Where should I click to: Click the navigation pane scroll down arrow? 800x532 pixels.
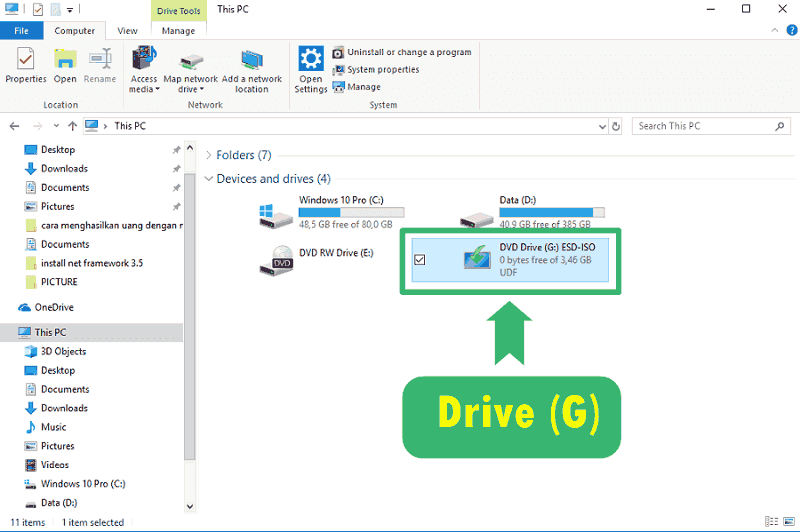(190, 506)
